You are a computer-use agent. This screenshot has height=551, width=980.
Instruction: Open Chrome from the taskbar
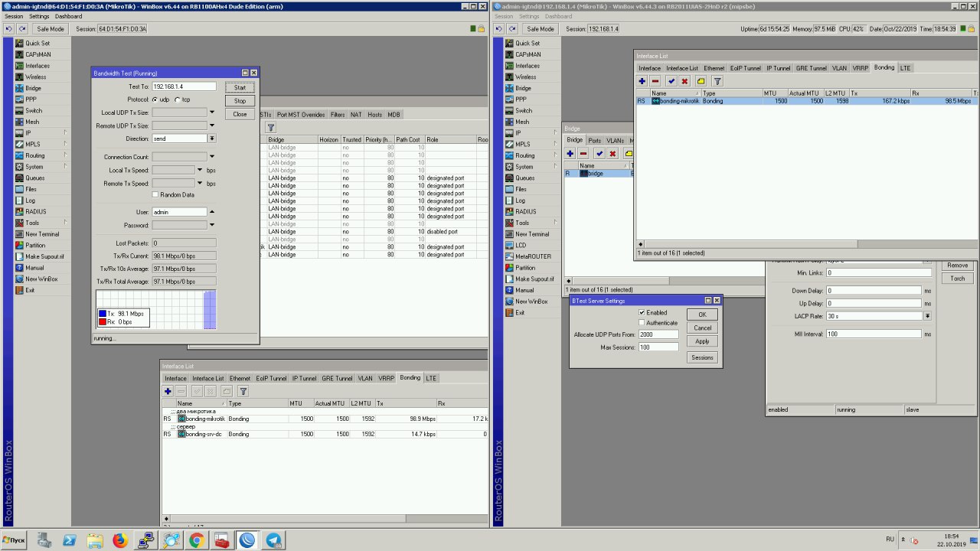coord(196,540)
